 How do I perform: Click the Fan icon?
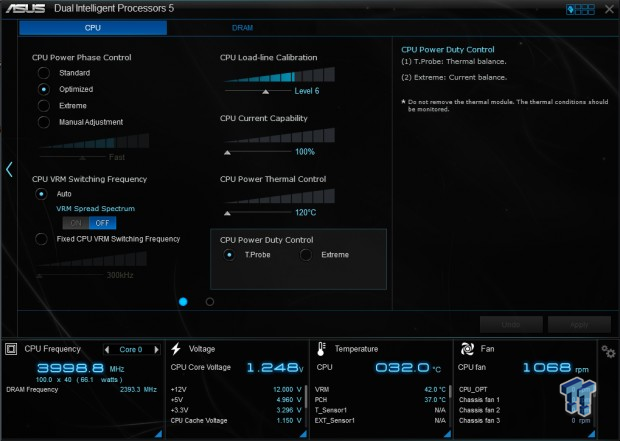467,349
